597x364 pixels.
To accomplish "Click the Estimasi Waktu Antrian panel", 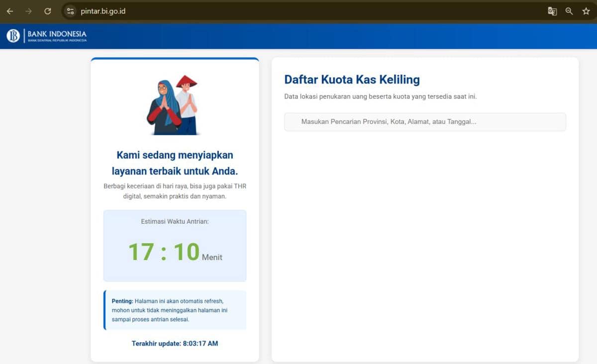I will 175,246.
